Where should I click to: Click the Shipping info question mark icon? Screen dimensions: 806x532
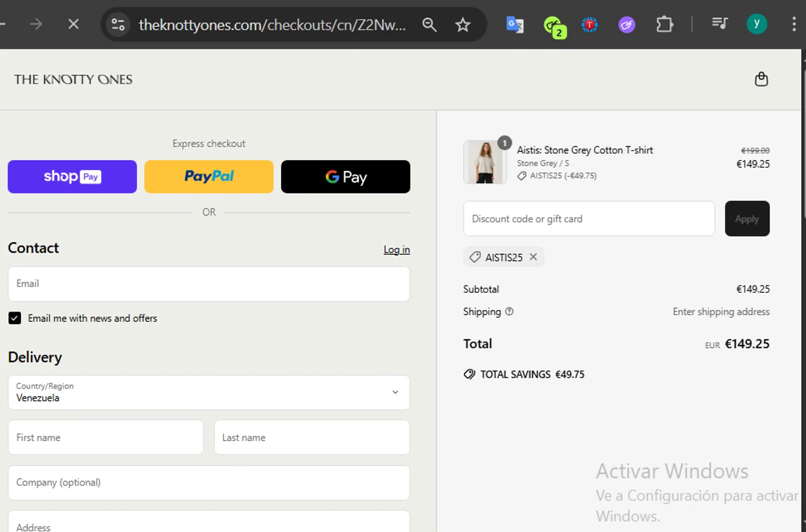[x=509, y=311]
